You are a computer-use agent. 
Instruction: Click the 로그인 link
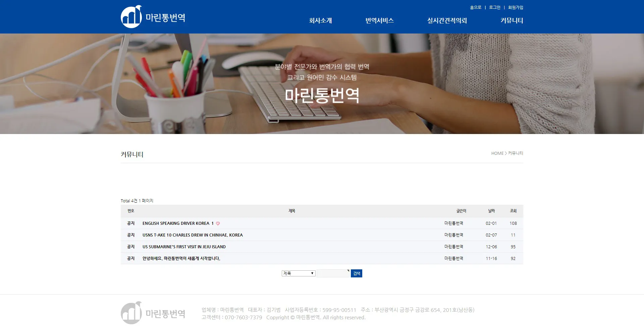(x=494, y=7)
